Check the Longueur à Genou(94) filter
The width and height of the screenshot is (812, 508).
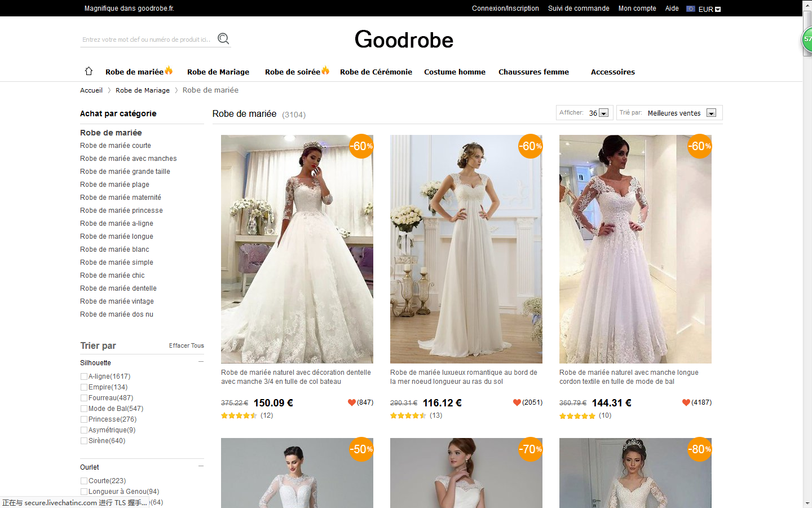tap(83, 492)
